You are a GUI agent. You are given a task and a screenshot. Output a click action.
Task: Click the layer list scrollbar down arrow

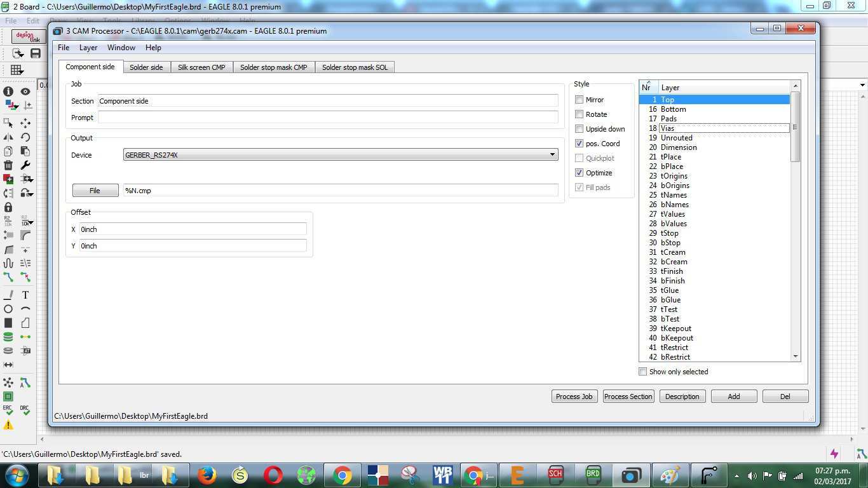coord(795,356)
